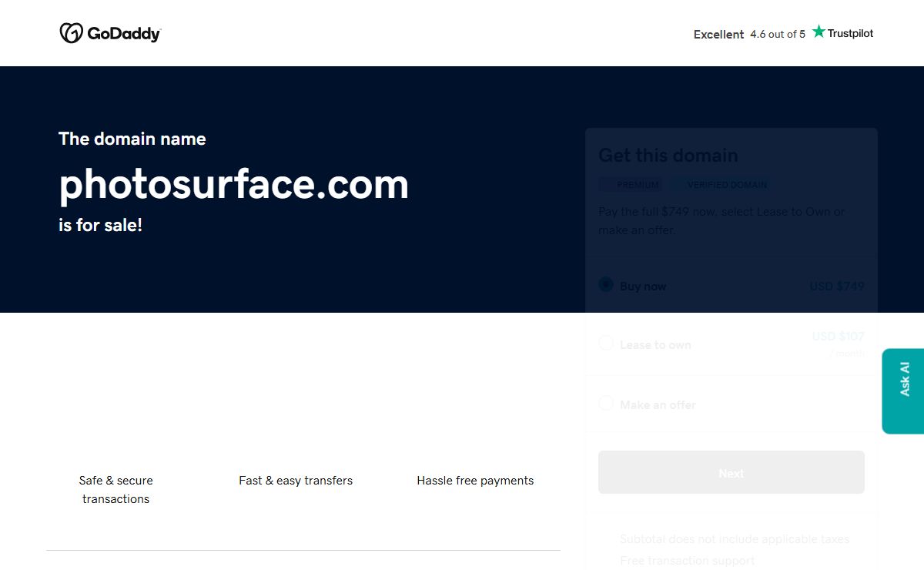Click 'The domain name' text

(x=132, y=139)
